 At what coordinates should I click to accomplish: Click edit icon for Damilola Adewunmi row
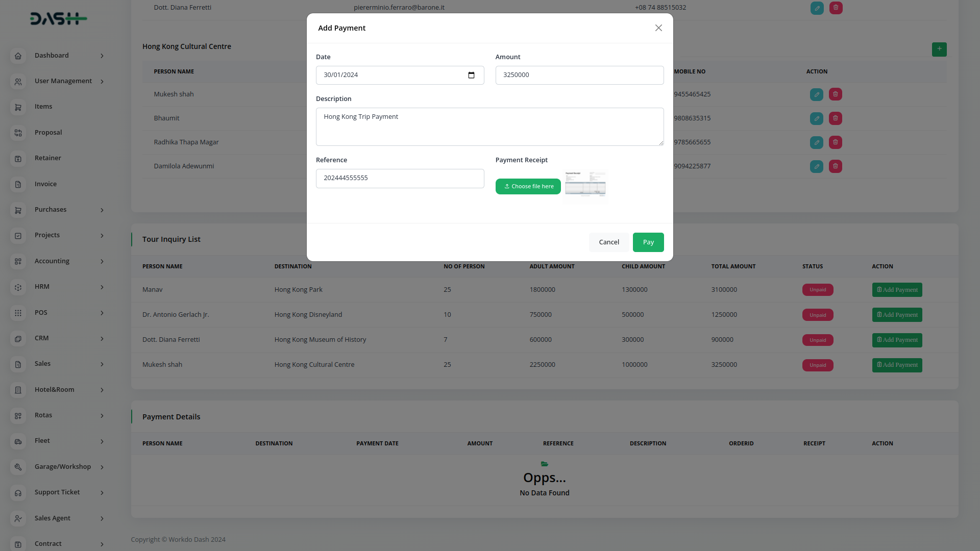817,166
